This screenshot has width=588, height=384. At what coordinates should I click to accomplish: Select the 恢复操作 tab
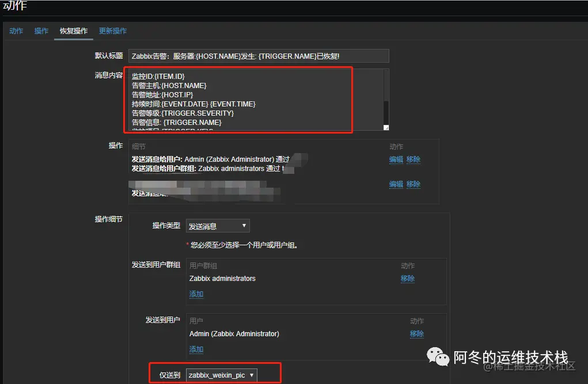[x=73, y=31]
